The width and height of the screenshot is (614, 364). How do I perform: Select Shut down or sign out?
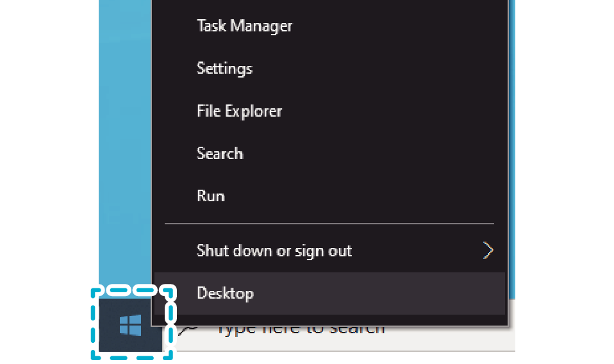(274, 251)
